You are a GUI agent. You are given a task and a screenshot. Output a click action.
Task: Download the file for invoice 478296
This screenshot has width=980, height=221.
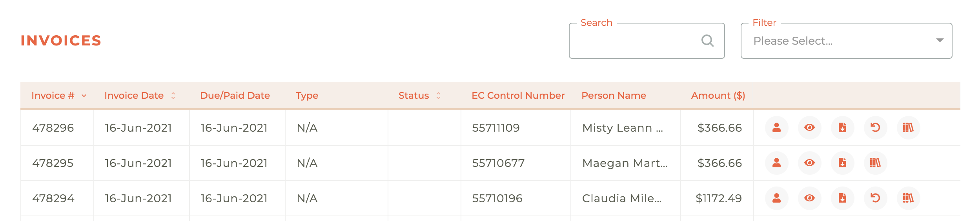point(842,128)
